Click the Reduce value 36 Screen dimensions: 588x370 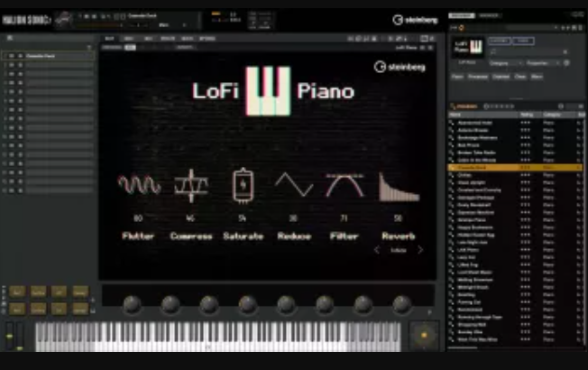(x=293, y=218)
